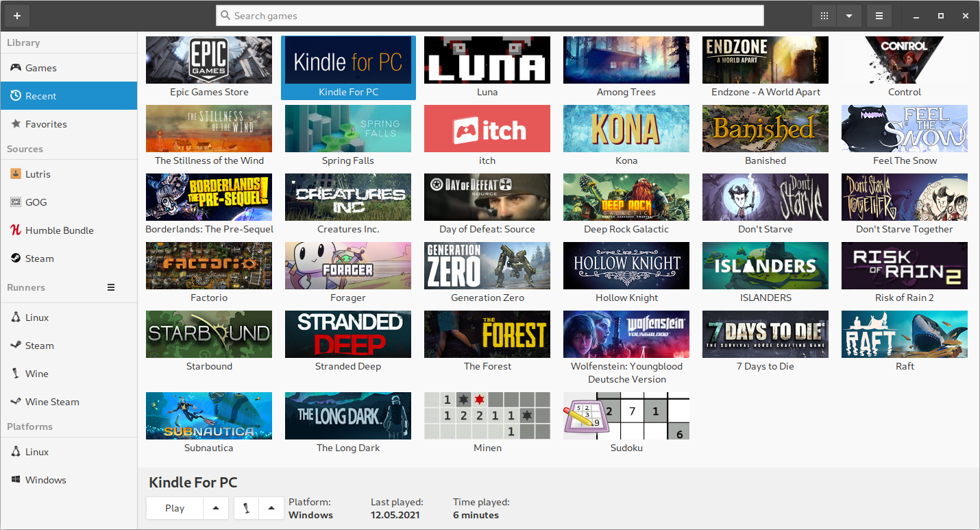Image resolution: width=980 pixels, height=530 pixels.
Task: Select the Risk of Rain 2 cover
Action: [905, 265]
